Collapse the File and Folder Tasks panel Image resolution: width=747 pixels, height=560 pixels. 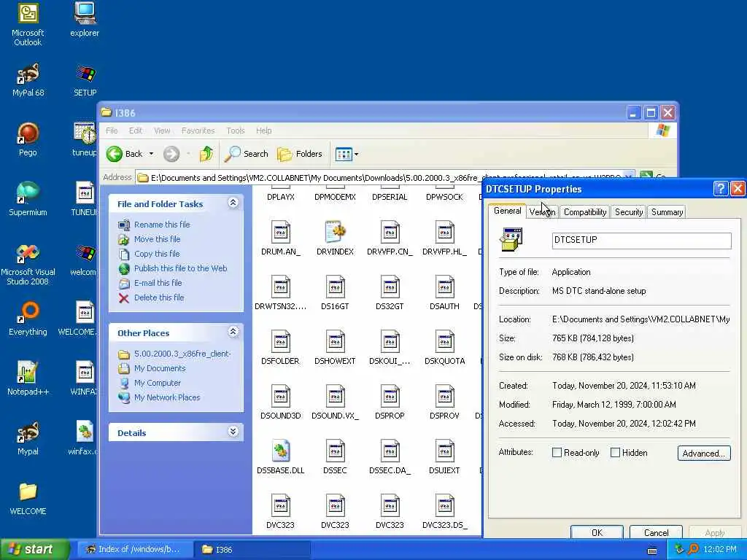pos(233,203)
